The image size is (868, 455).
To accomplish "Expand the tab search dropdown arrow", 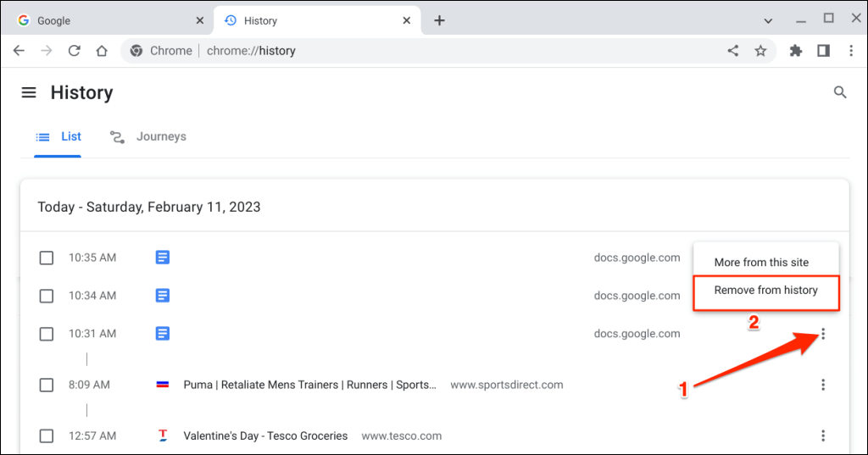I will click(x=768, y=20).
